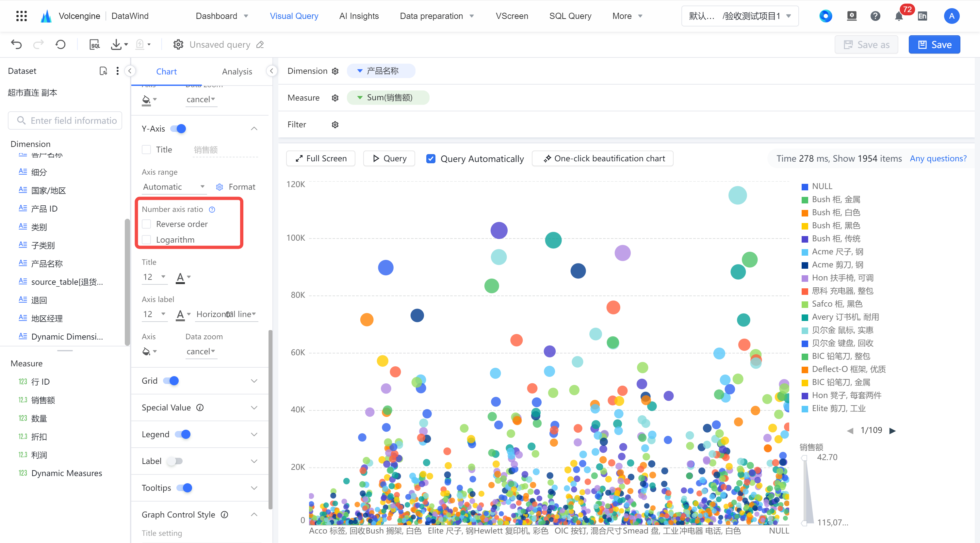Click the blue Save button
The image size is (980, 543).
click(934, 44)
